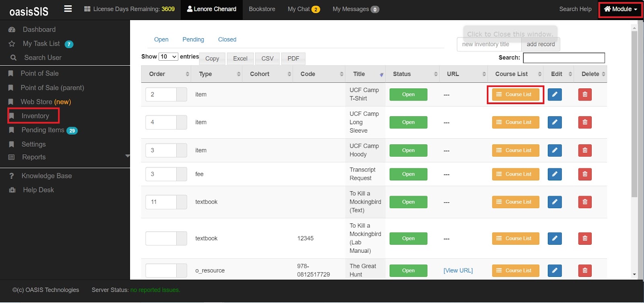Open the Show entries count dropdown
The width and height of the screenshot is (644, 303).
[x=168, y=57]
